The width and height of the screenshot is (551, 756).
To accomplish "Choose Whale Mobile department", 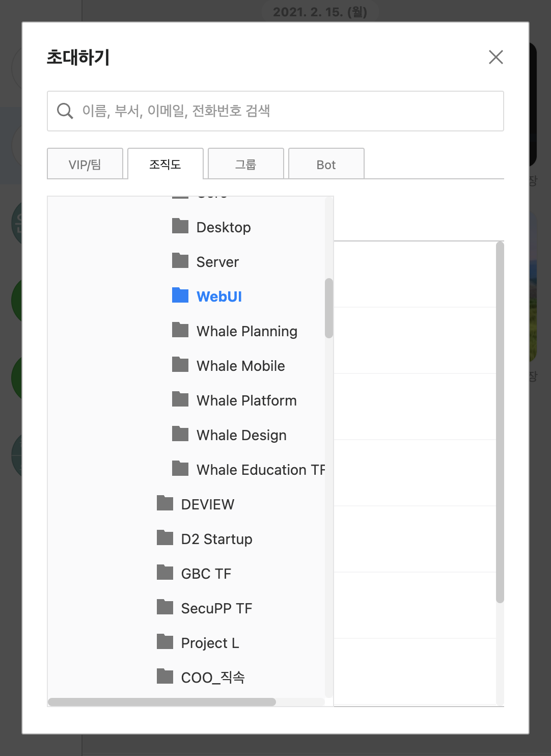I will (241, 366).
